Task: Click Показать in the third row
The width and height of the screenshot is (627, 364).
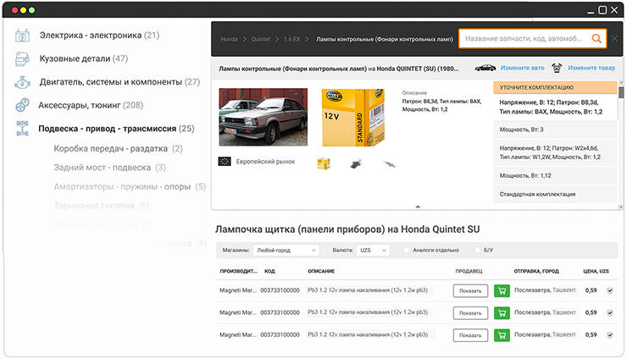Action: click(x=470, y=335)
